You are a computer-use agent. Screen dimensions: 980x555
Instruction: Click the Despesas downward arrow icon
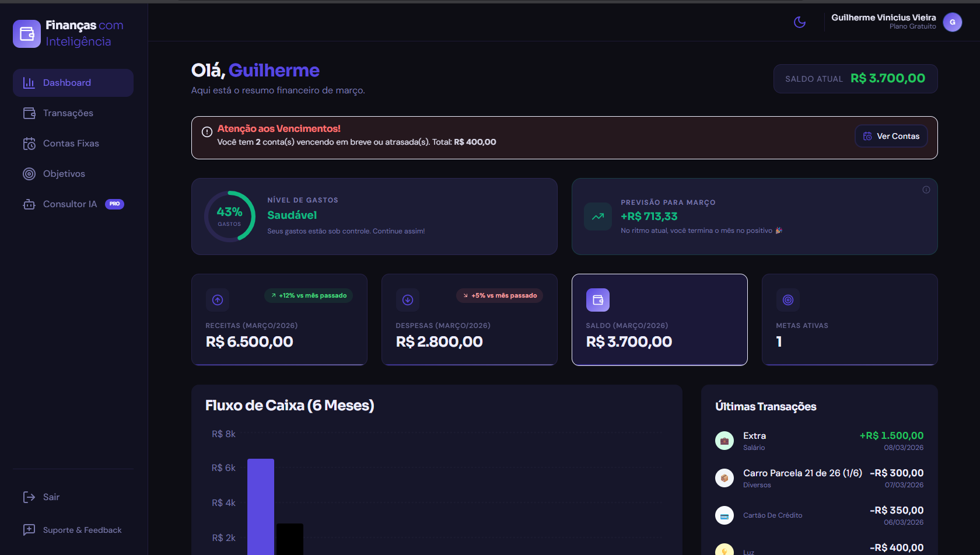tap(407, 299)
